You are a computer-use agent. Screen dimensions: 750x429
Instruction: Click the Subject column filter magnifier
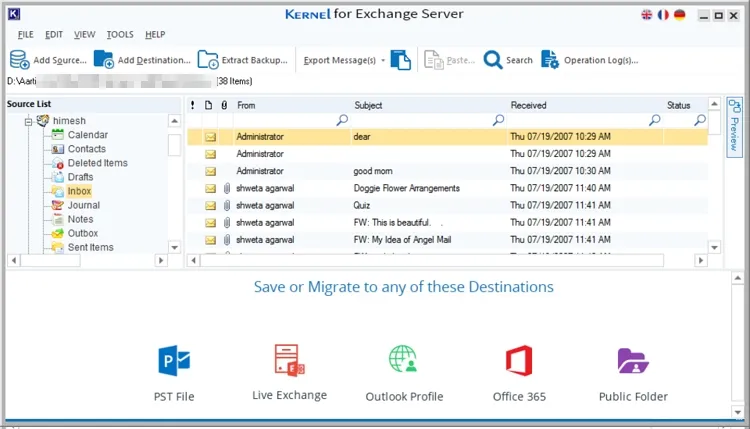[498, 120]
